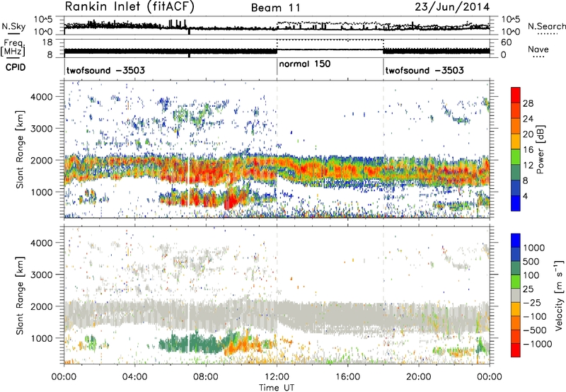Viewport: 566px width, 392px height.
Task: Click the '1000' tick on Velocity color bar
Action: click(x=534, y=248)
